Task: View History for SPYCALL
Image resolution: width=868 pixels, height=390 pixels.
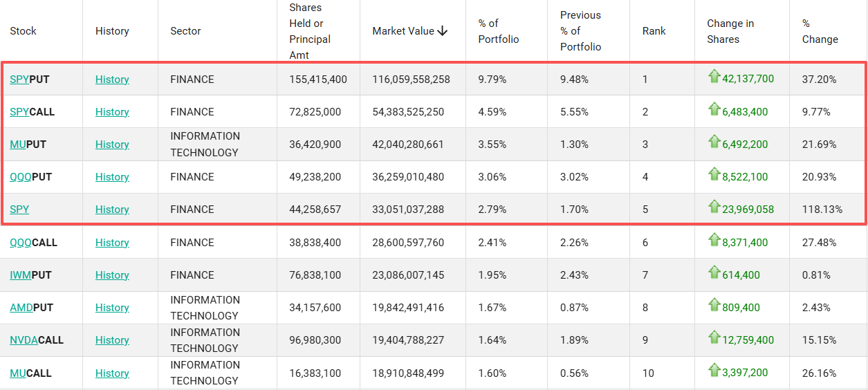Action: pos(112,112)
